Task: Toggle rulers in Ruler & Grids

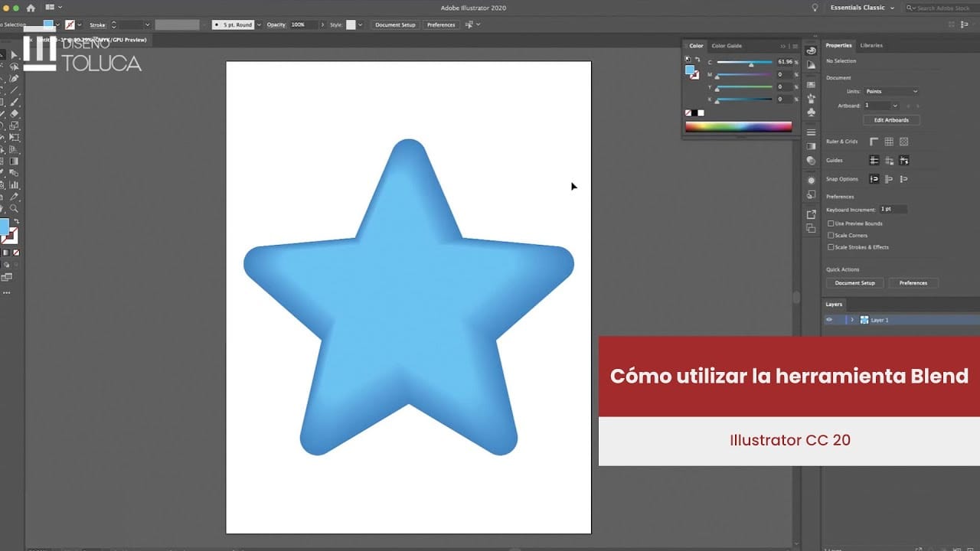Action: coord(874,142)
